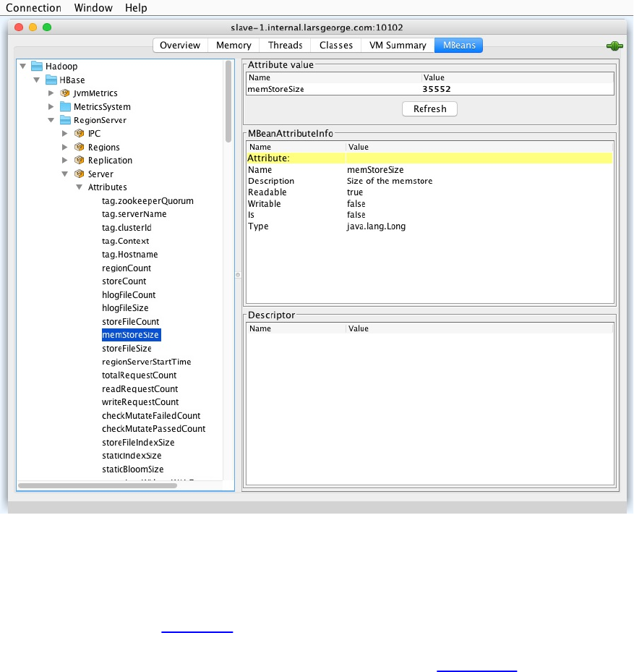Click the IPC bean icon
The height and width of the screenshot is (672, 634).
coord(80,133)
